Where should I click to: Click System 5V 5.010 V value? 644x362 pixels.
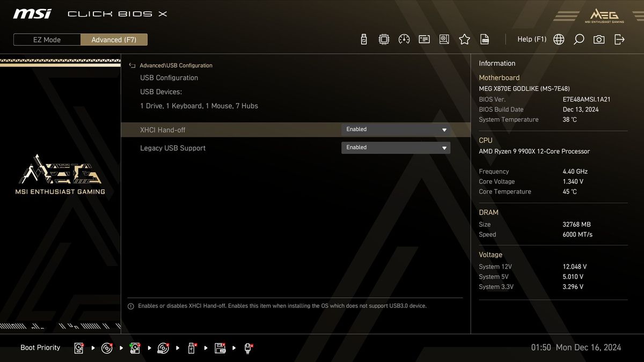[x=573, y=277]
